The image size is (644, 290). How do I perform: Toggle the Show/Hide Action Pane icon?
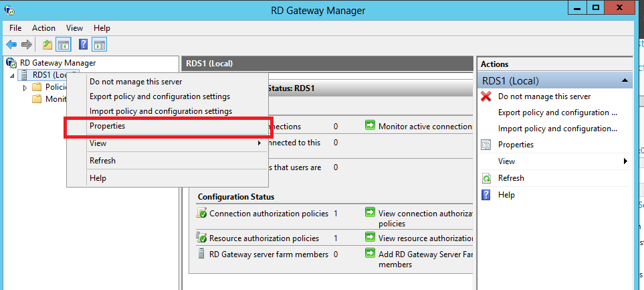[100, 44]
